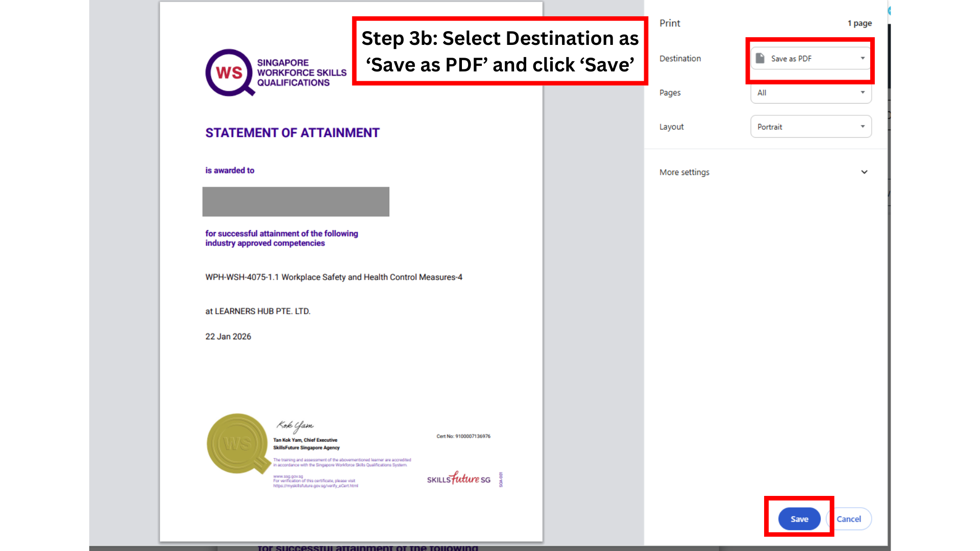Click the PDF file icon in Destination
This screenshot has width=980, height=551.
760,58
